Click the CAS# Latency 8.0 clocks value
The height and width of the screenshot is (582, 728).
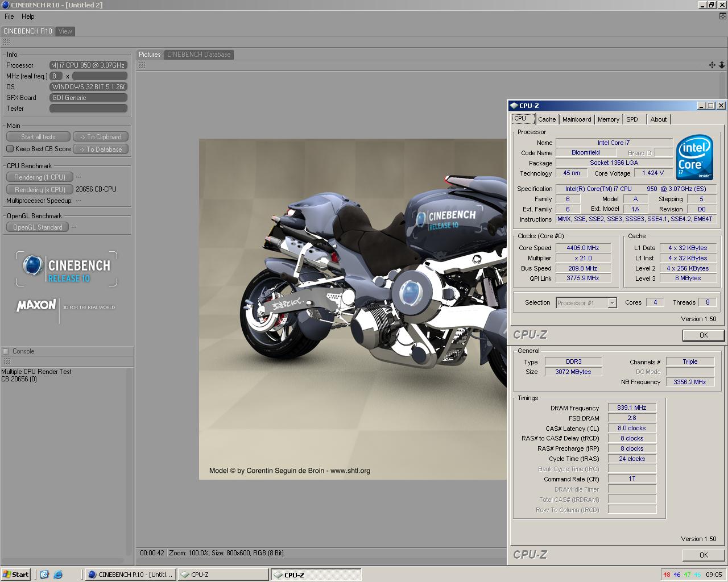(x=632, y=428)
